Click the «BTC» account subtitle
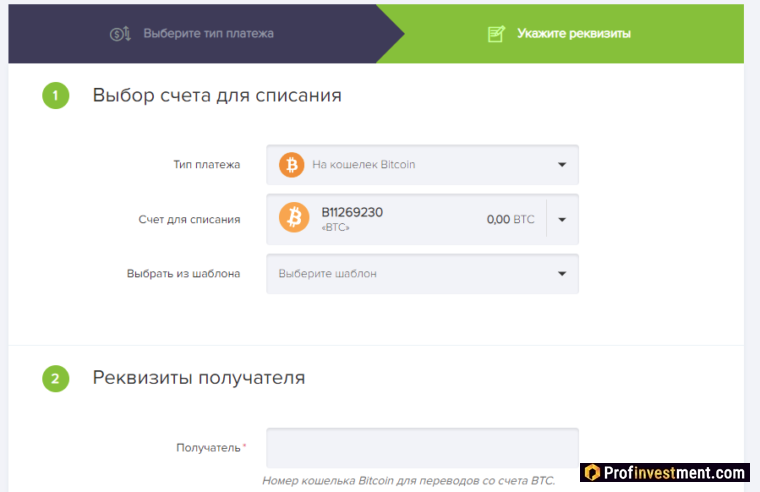This screenshot has width=760, height=492. click(x=335, y=227)
